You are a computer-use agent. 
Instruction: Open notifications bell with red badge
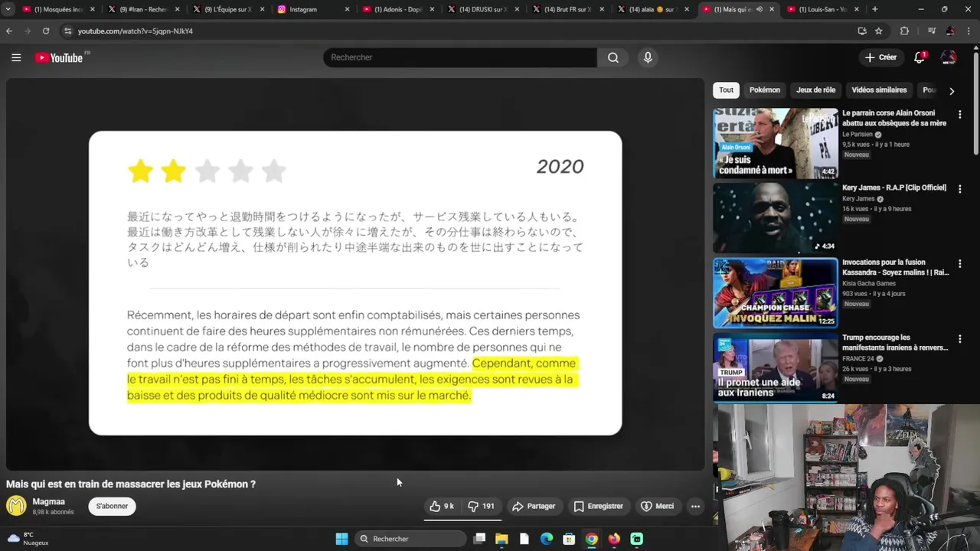coord(920,57)
